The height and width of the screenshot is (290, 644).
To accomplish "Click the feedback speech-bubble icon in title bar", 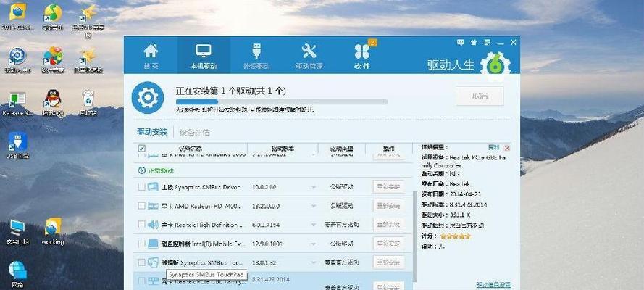I will tap(461, 42).
